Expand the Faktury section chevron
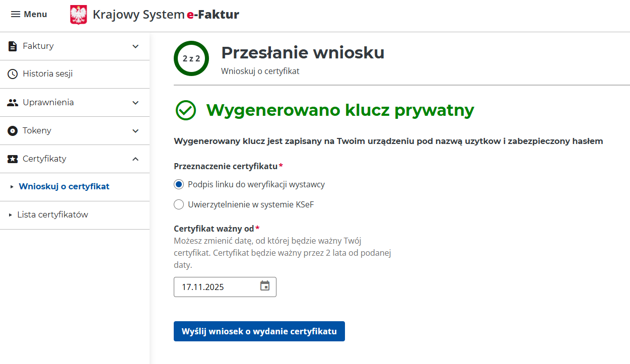Screen dimensions: 630x364 pyautogui.click(x=135, y=46)
